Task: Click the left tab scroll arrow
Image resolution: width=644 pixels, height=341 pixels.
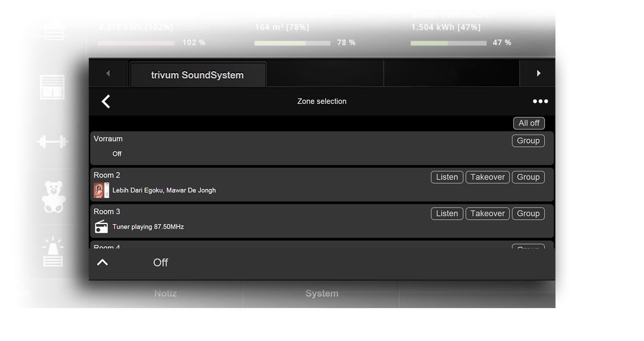Action: 108,73
